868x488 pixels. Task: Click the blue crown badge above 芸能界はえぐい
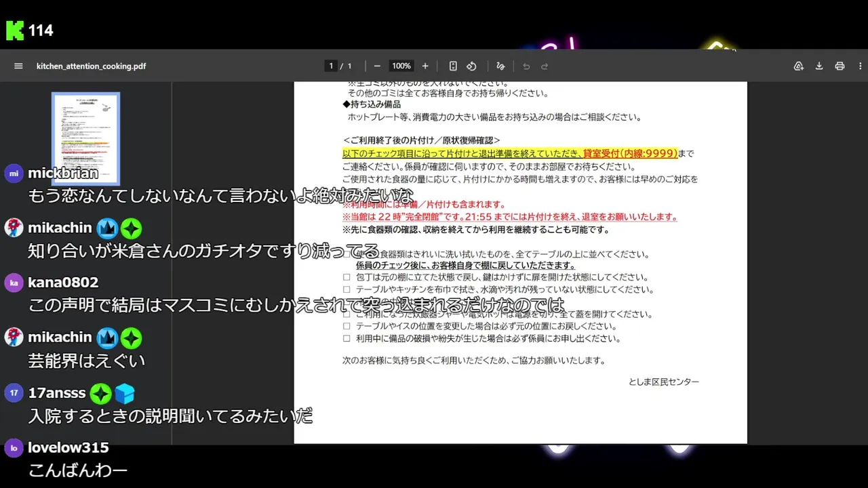(x=107, y=338)
